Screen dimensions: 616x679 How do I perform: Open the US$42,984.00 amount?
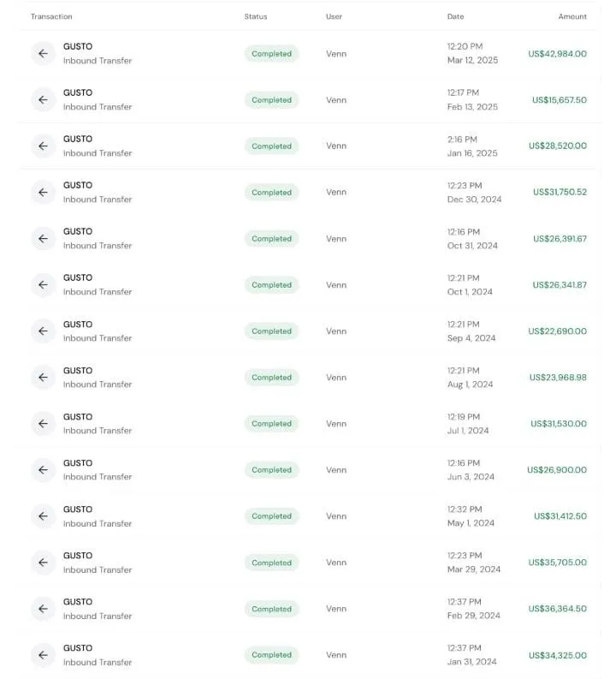(557, 54)
